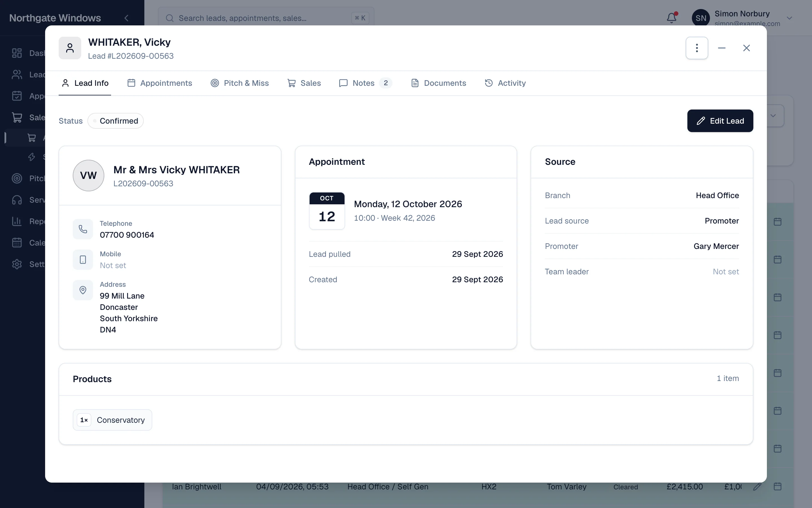Open the Appointments tab
Image resolution: width=812 pixels, height=508 pixels.
[160, 83]
